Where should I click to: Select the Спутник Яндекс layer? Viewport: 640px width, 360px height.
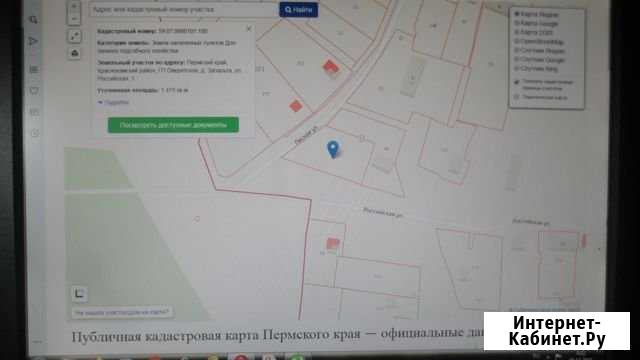pyautogui.click(x=539, y=51)
